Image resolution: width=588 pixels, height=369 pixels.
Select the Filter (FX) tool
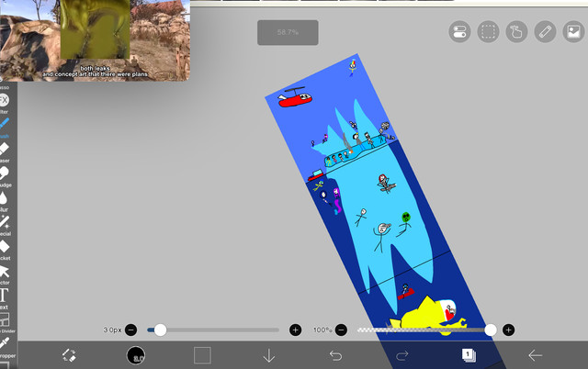point(4,100)
